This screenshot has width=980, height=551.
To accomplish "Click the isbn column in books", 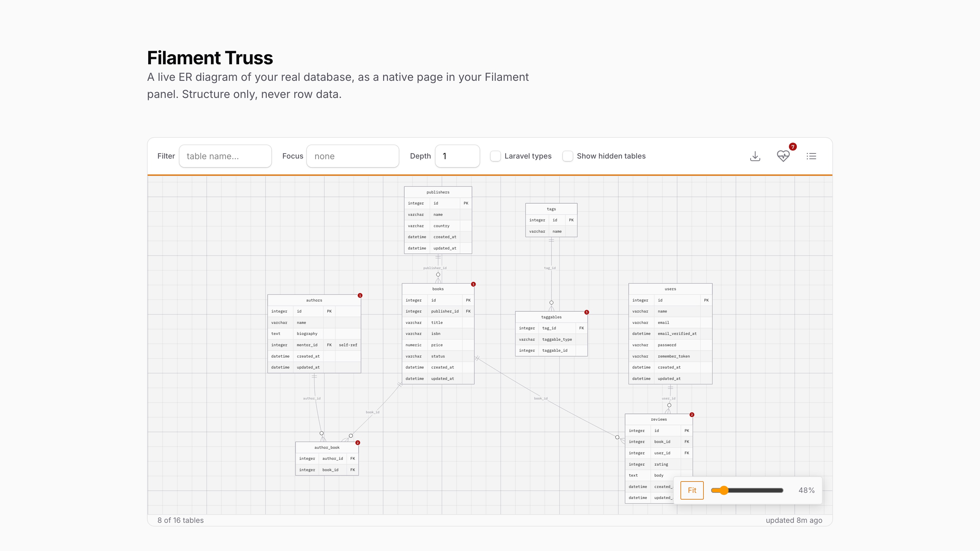I will click(x=438, y=334).
